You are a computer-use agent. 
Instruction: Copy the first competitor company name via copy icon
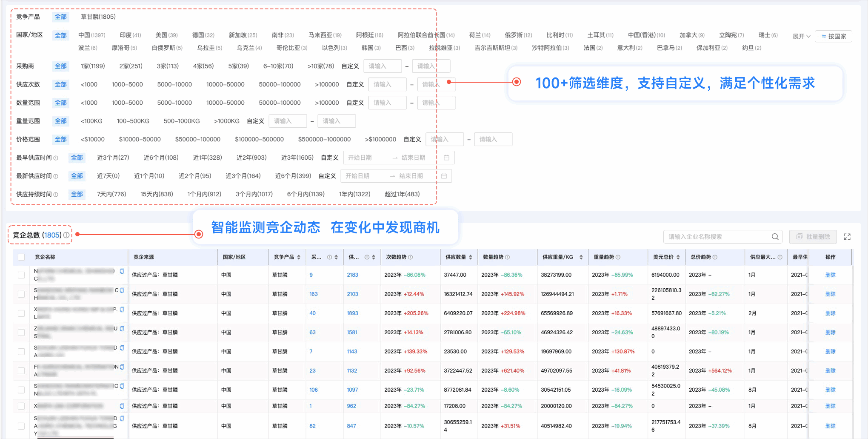click(x=122, y=272)
